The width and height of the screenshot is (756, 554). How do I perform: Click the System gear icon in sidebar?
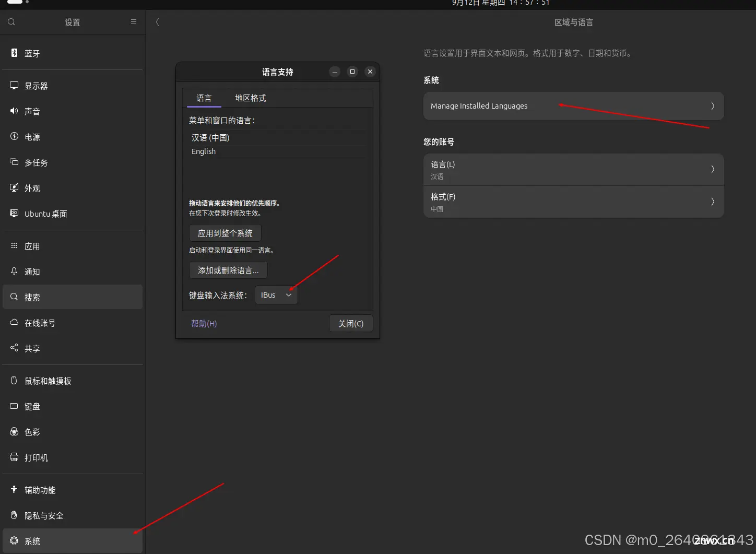(14, 540)
